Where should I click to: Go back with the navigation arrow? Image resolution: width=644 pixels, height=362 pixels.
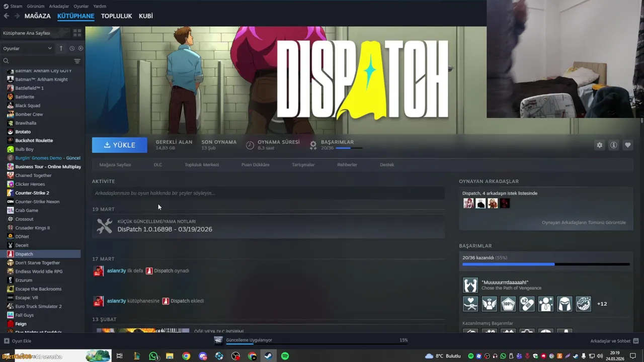[7, 16]
